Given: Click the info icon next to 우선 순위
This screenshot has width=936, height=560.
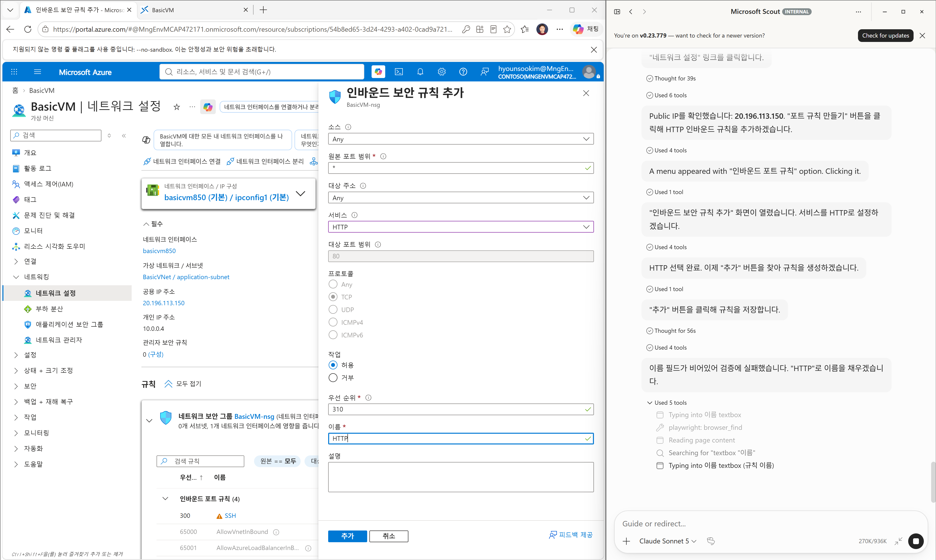Looking at the screenshot, I should pos(369,398).
